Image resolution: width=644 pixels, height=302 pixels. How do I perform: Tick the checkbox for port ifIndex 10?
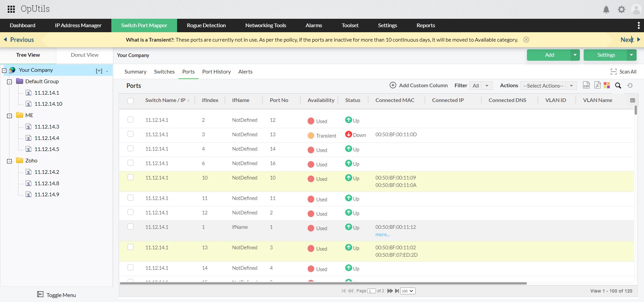[x=130, y=177]
